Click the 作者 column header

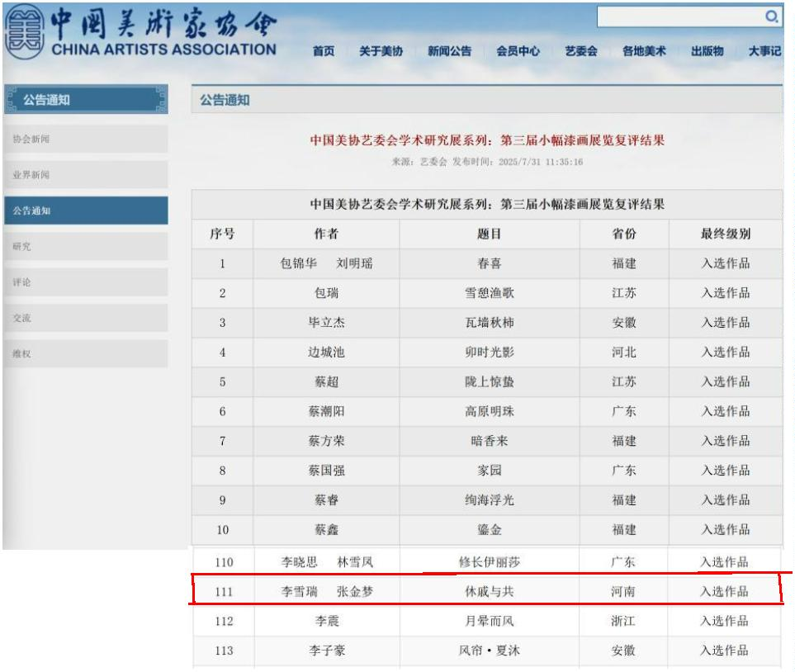(x=326, y=234)
